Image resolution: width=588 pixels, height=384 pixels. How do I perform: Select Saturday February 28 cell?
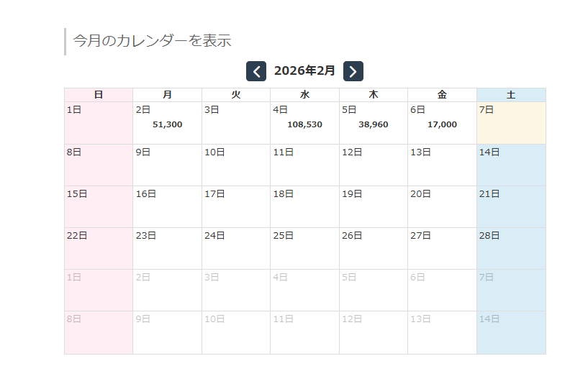tap(511, 248)
